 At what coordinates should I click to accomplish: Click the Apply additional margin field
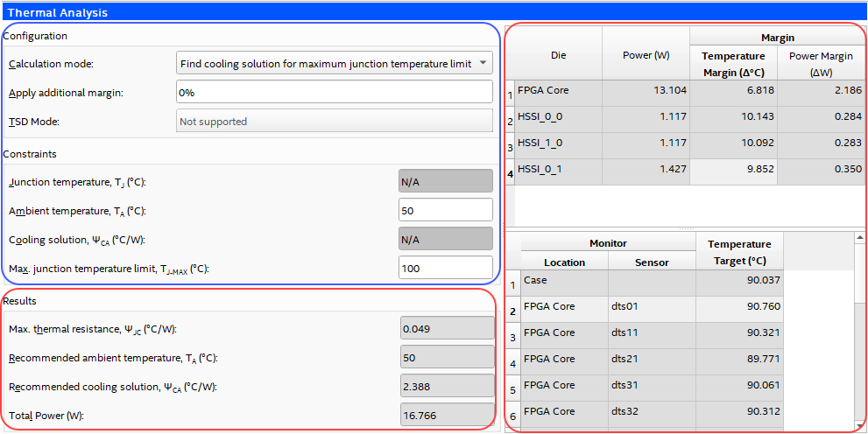tap(334, 92)
